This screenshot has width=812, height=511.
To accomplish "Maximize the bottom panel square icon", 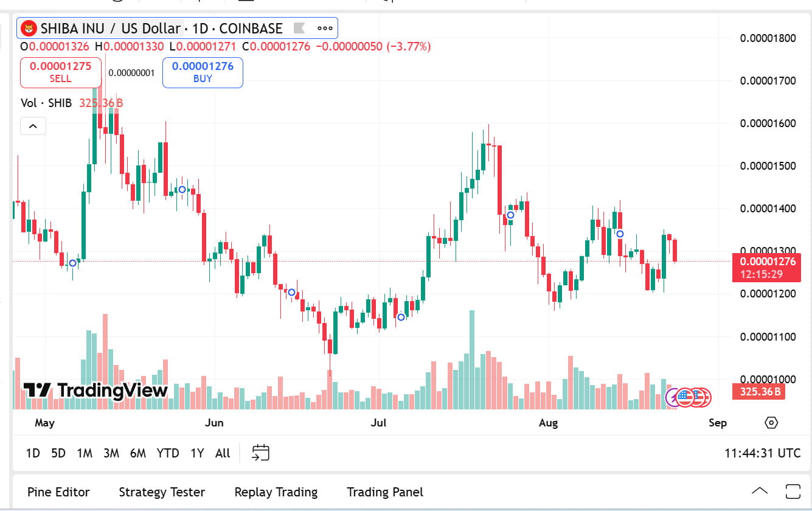I will click(793, 492).
